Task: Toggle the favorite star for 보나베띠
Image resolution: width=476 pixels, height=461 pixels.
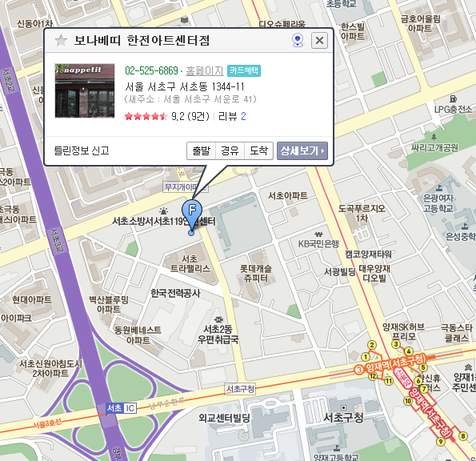Action: point(61,40)
